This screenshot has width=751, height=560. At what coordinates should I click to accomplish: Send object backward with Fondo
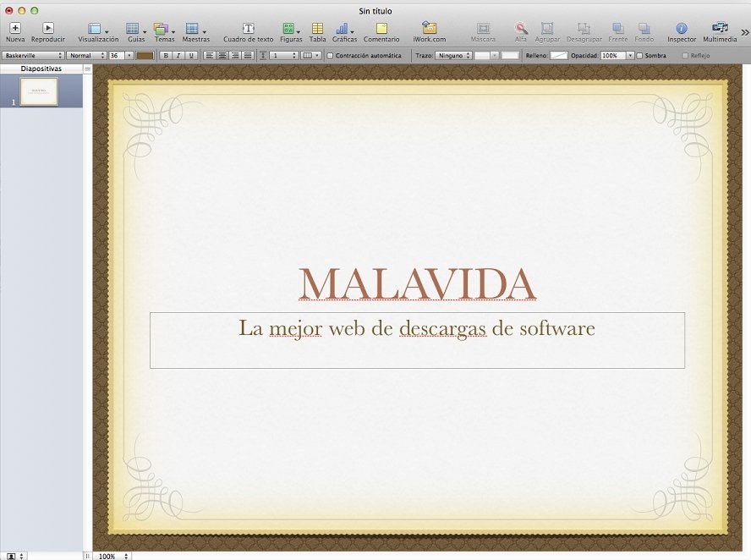click(644, 32)
